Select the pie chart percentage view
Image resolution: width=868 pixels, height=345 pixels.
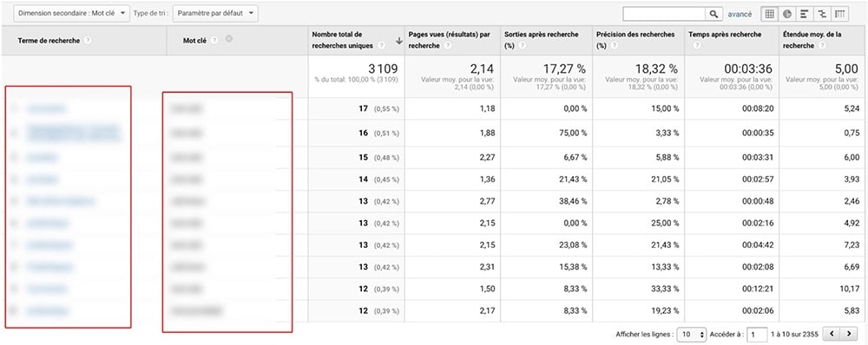coord(787,14)
